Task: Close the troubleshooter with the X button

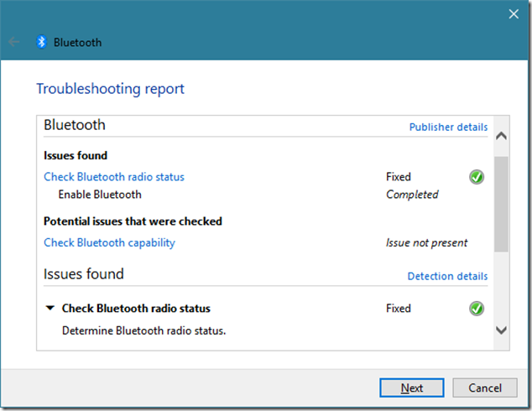Action: tap(514, 14)
